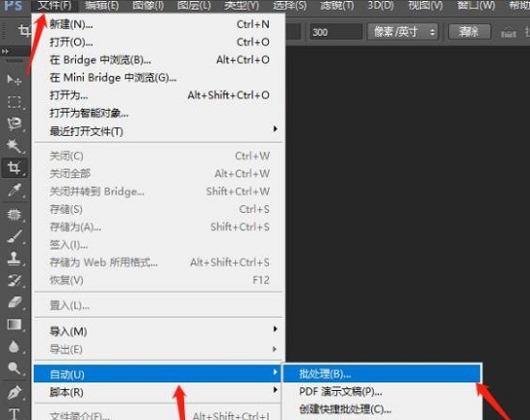Open the 图层(L) menu
Screen dimensions: 530x420
tap(194, 6)
